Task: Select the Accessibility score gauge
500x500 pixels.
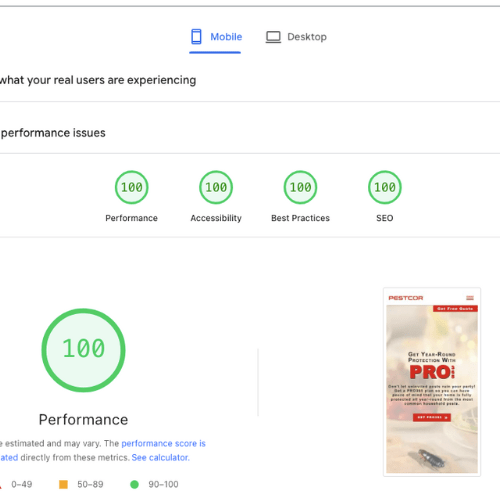Action: tap(216, 187)
